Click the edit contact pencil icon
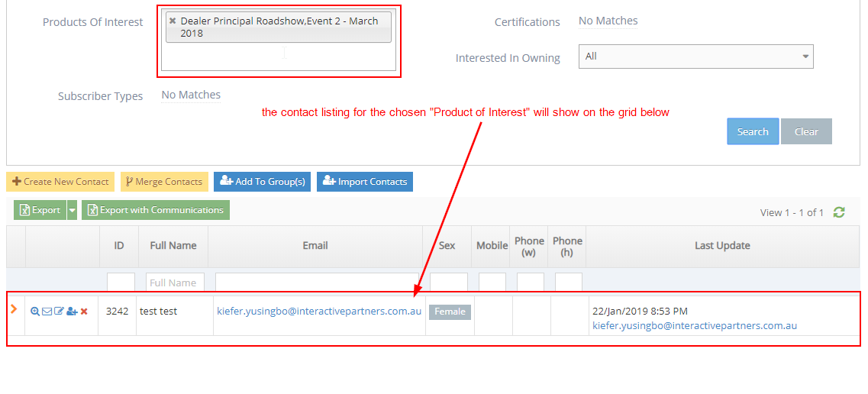This screenshot has height=394, width=868. tap(59, 312)
